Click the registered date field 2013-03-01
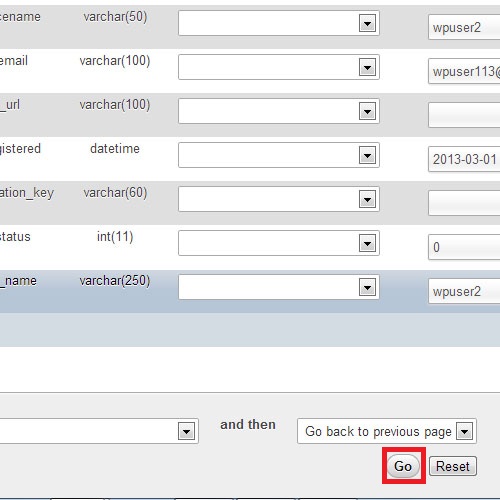The height and width of the screenshot is (500, 500). [x=464, y=159]
